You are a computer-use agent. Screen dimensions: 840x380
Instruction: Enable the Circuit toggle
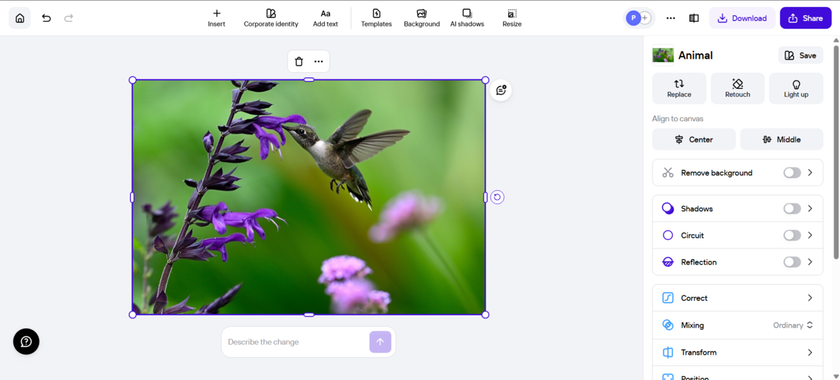[792, 235]
